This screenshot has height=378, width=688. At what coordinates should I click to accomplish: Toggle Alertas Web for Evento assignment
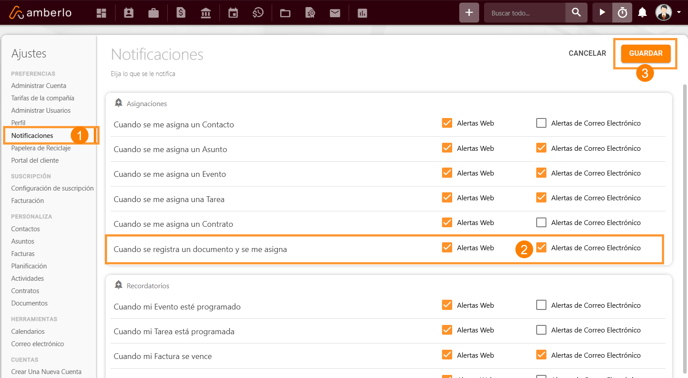click(447, 173)
